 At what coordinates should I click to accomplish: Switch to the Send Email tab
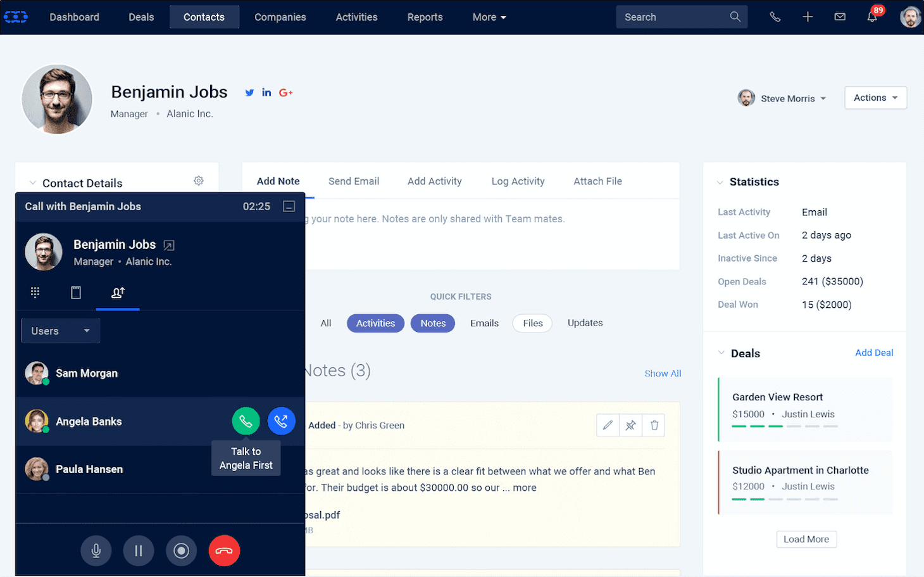point(354,181)
